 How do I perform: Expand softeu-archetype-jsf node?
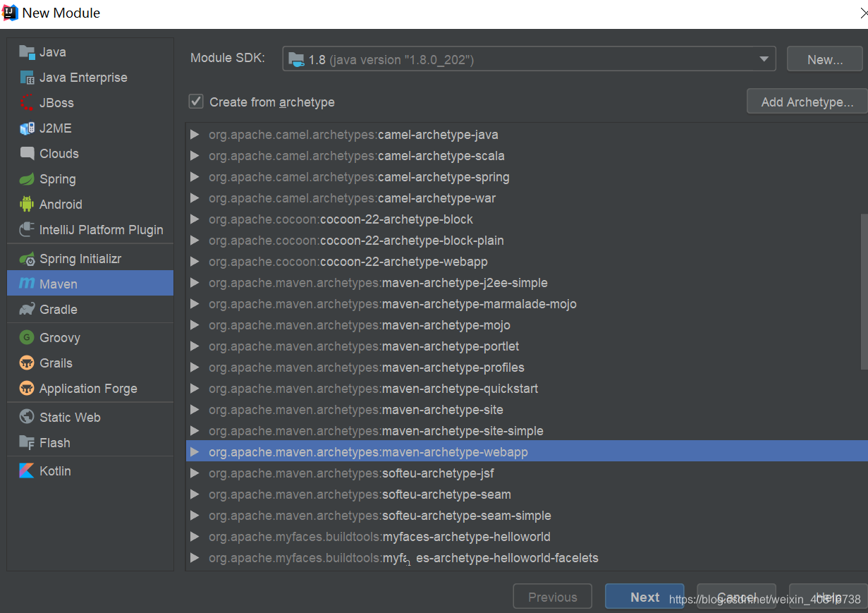(x=195, y=473)
